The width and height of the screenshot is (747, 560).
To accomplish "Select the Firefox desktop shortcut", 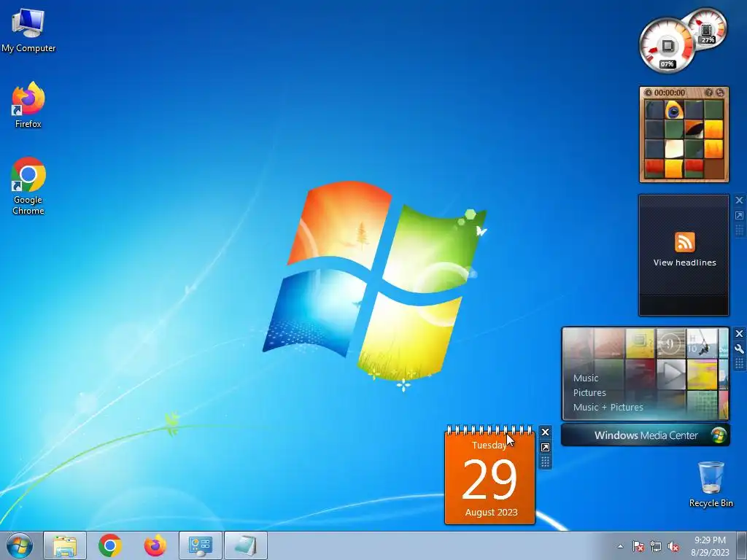I will [28, 105].
